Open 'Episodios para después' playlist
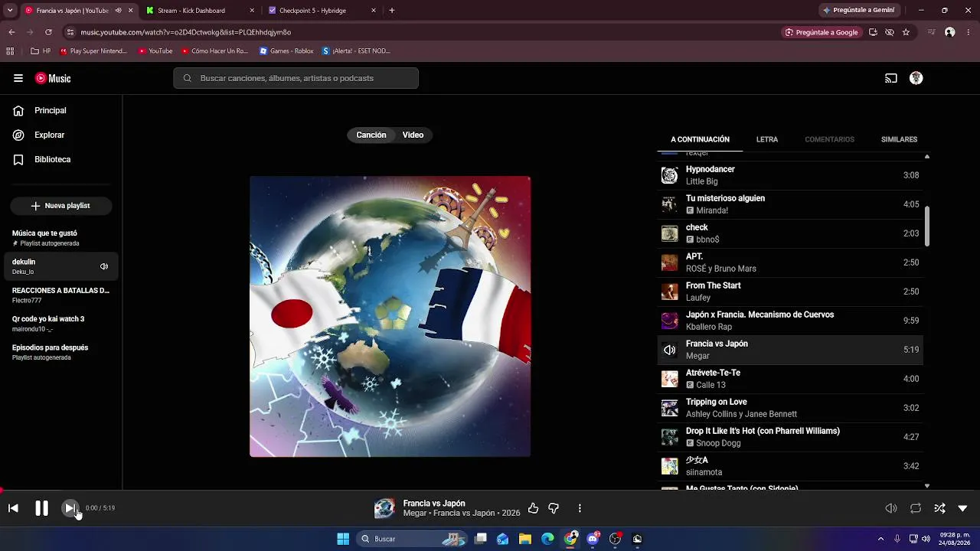 point(61,352)
